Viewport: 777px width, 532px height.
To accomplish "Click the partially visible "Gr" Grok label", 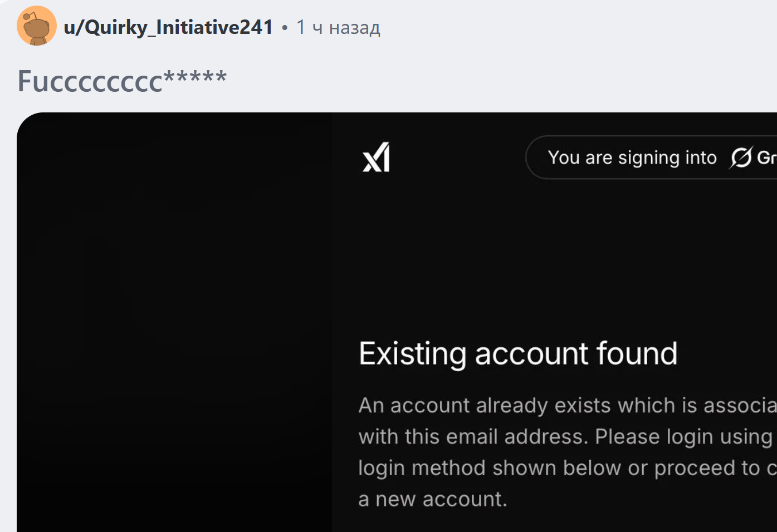I will (x=766, y=157).
